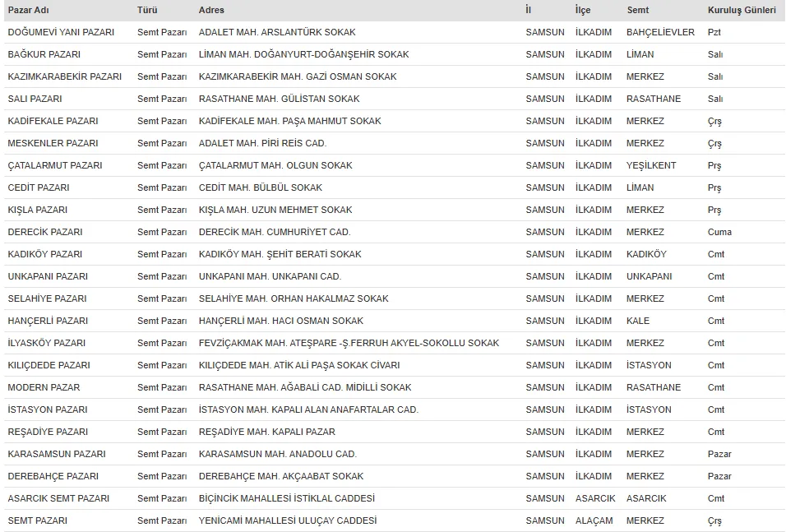Select address REŞADİYE MAH. KAPALI PAZAR
The height and width of the screenshot is (532, 786).
point(267,432)
